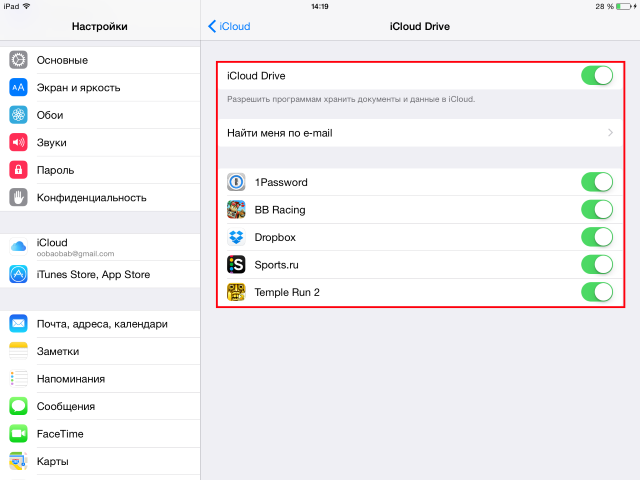
Task: Tap the iCloud Drive page title
Action: (420, 27)
